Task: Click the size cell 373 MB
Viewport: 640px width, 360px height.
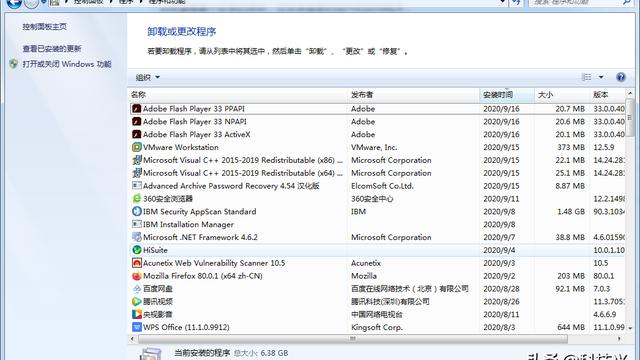Action: (x=571, y=147)
